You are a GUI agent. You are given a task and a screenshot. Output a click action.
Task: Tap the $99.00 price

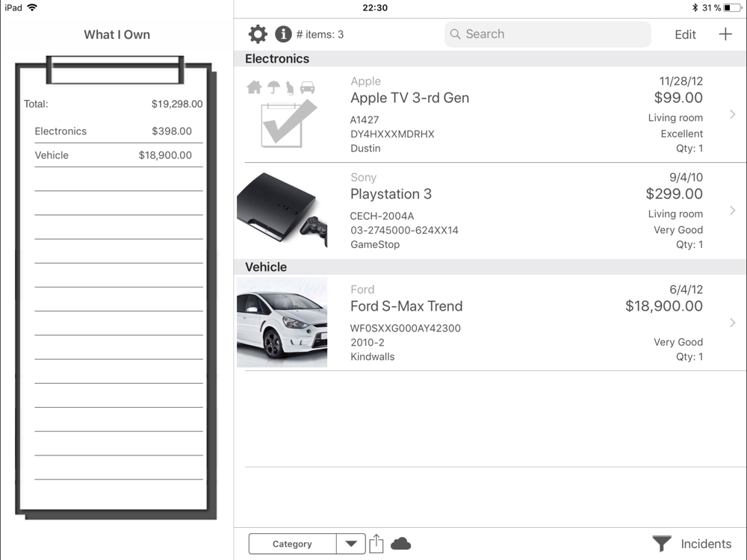678,98
